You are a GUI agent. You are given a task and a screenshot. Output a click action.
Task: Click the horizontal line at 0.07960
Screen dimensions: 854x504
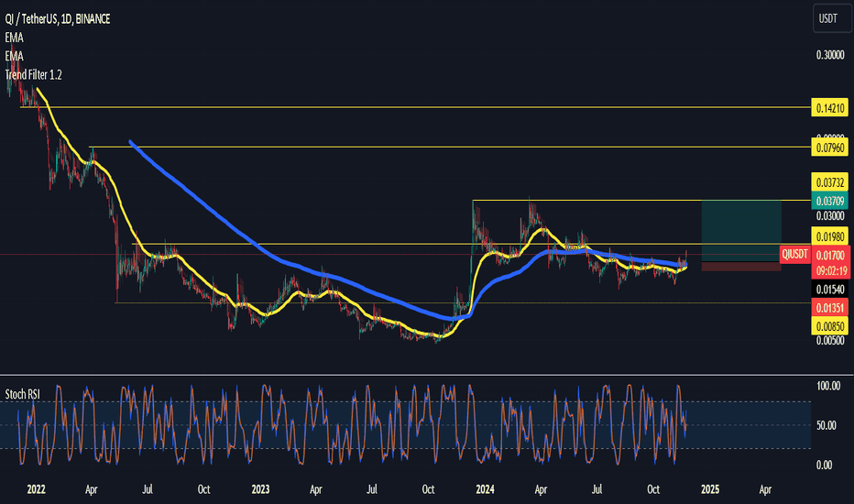click(451, 148)
